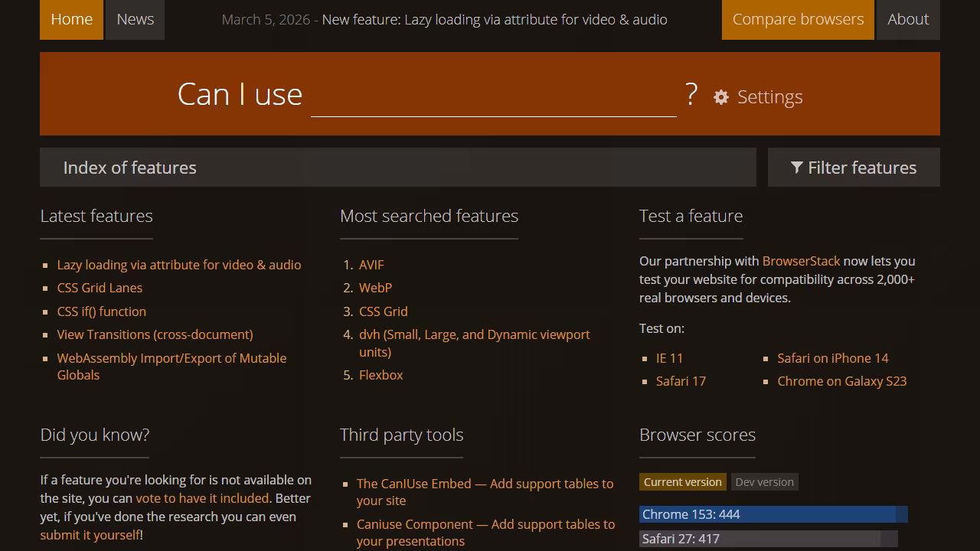This screenshot has width=980, height=551.
Task: Open the dvh viewport units feature
Action: click(475, 343)
